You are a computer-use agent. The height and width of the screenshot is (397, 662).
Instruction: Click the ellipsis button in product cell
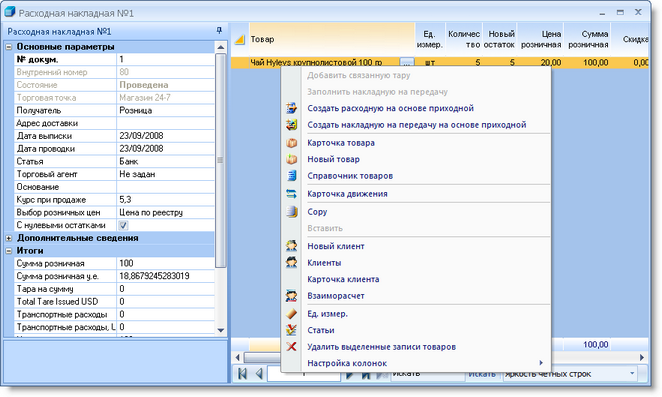click(407, 63)
